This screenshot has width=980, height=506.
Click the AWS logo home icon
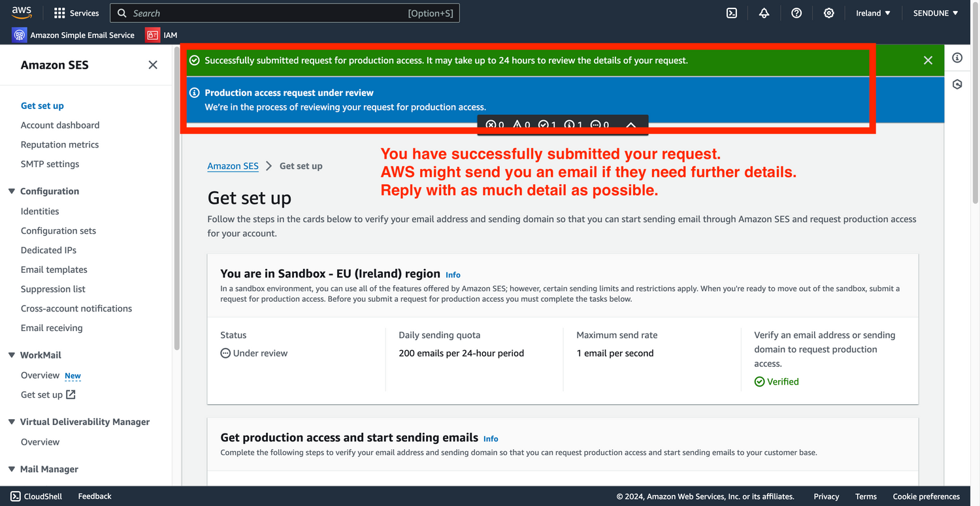click(x=22, y=12)
